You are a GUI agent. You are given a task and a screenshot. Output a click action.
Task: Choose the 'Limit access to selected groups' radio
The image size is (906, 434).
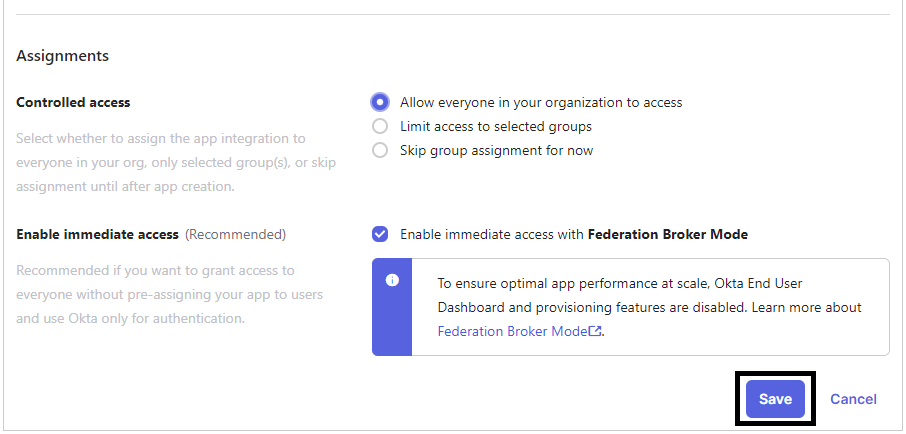point(380,126)
